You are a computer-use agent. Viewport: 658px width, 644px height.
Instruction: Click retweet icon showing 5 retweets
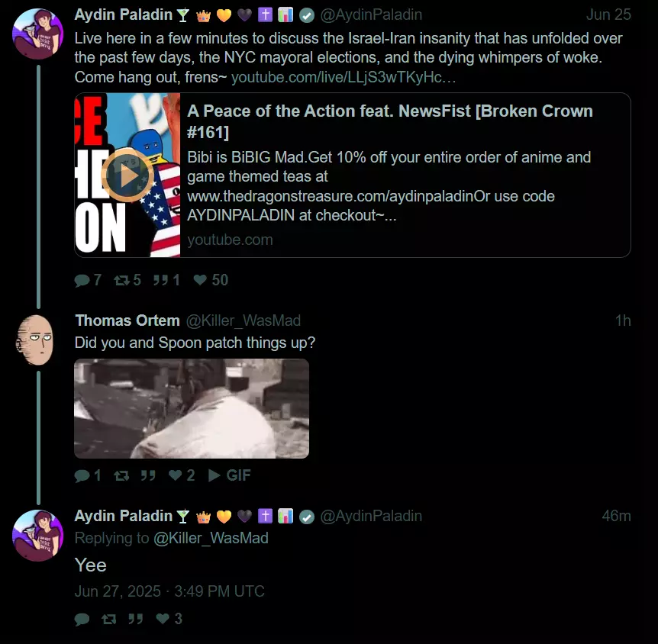[121, 280]
